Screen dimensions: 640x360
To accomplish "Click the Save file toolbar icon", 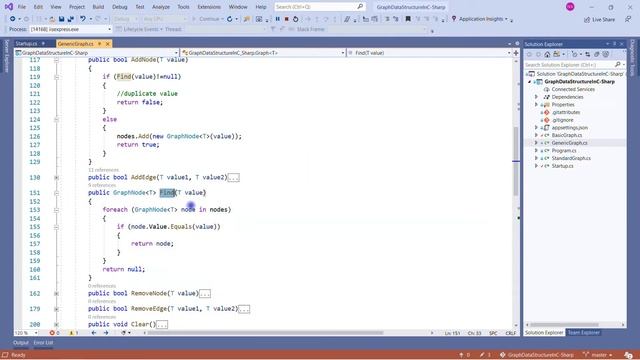I will point(62,19).
